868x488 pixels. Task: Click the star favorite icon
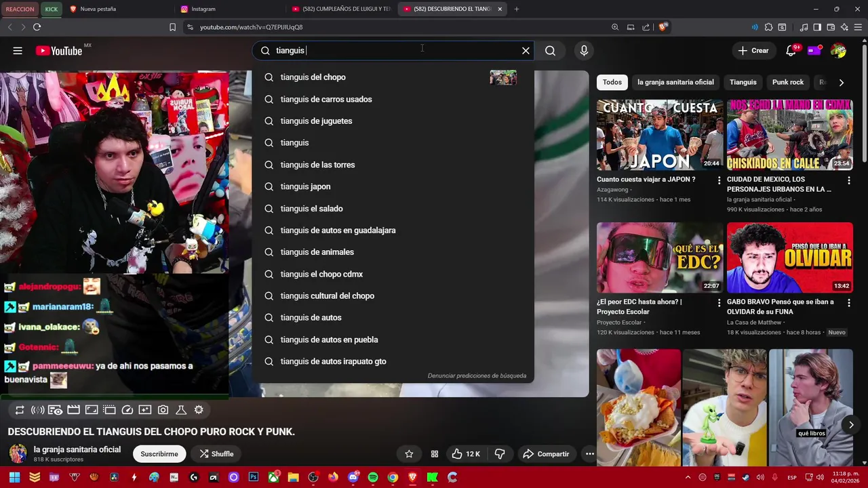[x=409, y=454]
